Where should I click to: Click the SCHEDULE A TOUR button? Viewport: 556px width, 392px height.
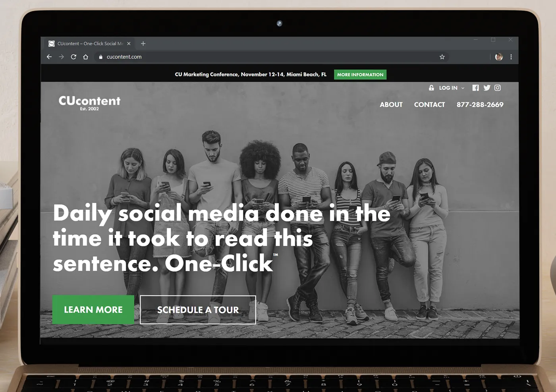[198, 310]
